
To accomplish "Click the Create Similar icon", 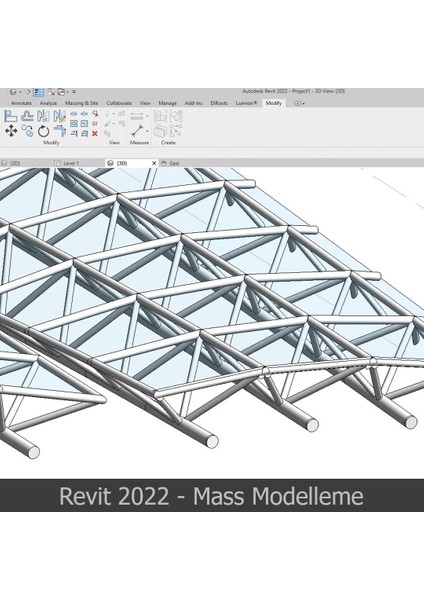I will pyautogui.click(x=176, y=131).
